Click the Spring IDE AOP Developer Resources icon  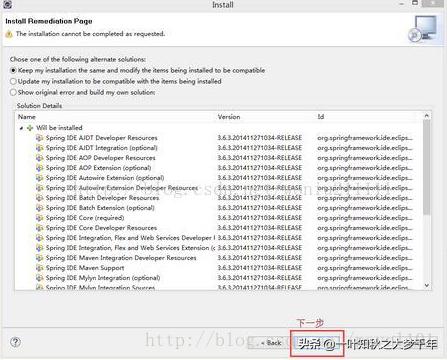tap(40, 158)
